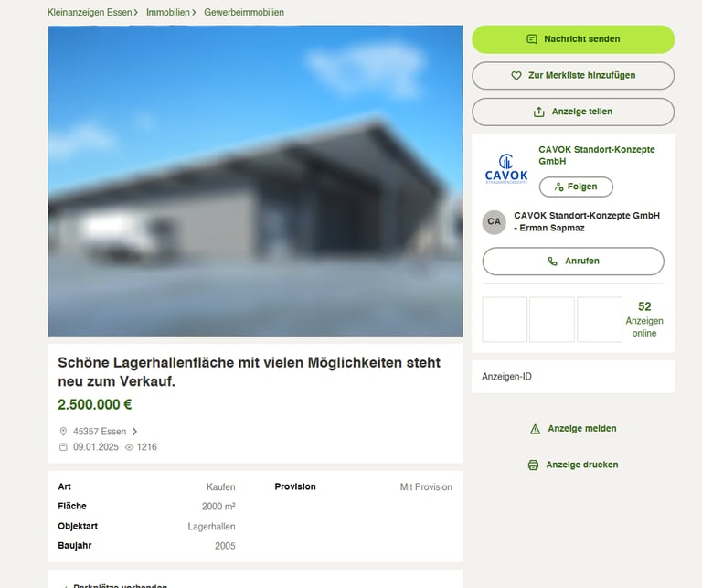Share listing with Anzeige teilen
This screenshot has height=588, width=702.
tap(573, 112)
